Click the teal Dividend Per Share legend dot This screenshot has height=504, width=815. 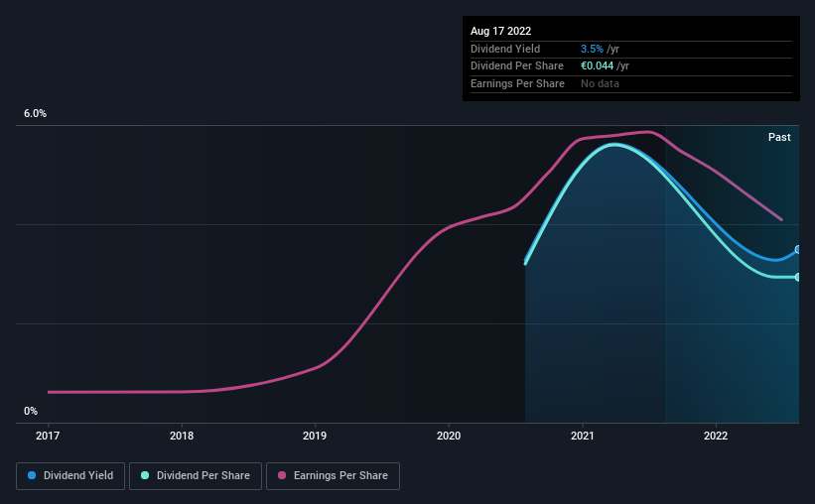coord(145,475)
